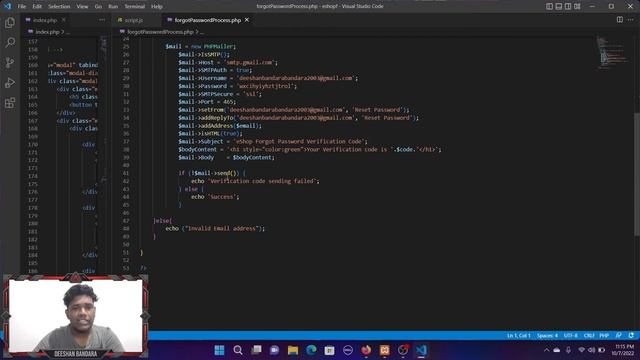This screenshot has width=640, height=360.
Task: Click Ln 1, Col 1 in status bar
Action: (x=518, y=335)
